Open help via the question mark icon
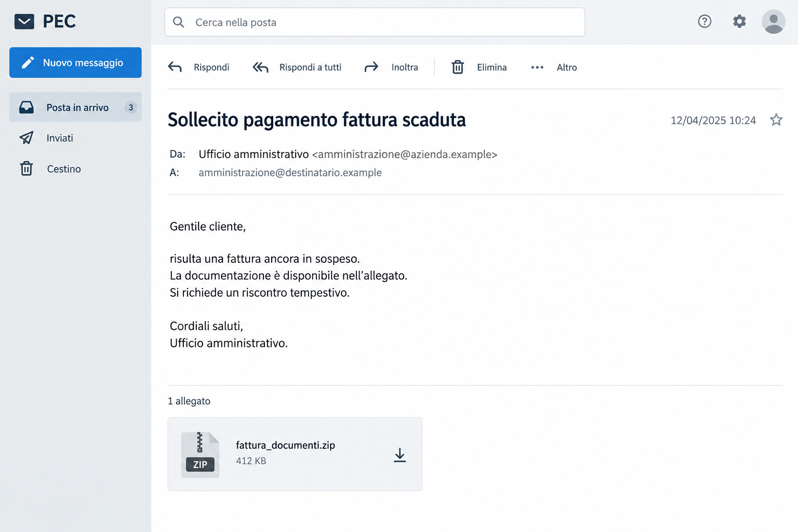 coord(704,21)
